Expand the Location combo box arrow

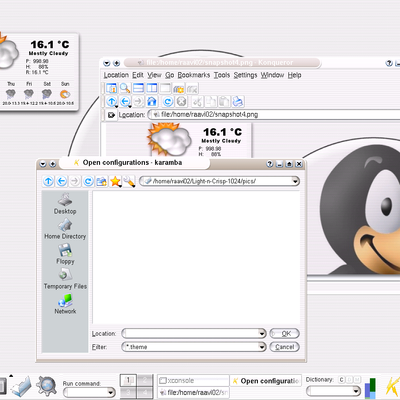coord(262,333)
